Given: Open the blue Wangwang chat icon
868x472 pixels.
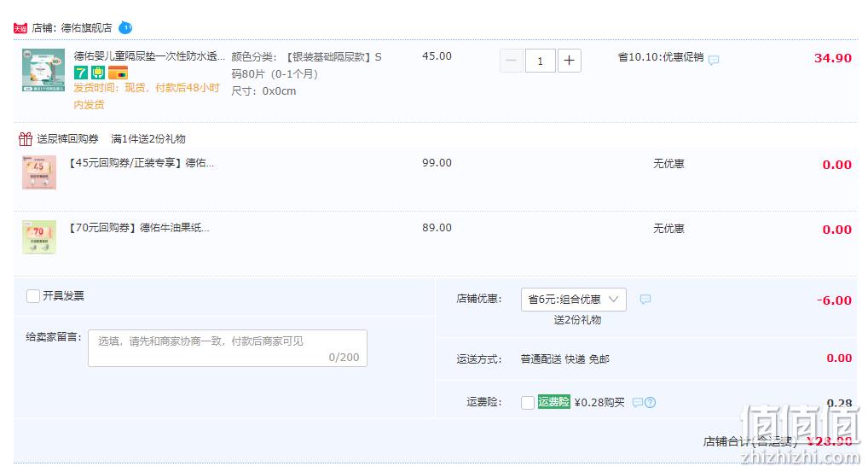Looking at the screenshot, I should pyautogui.click(x=125, y=27).
